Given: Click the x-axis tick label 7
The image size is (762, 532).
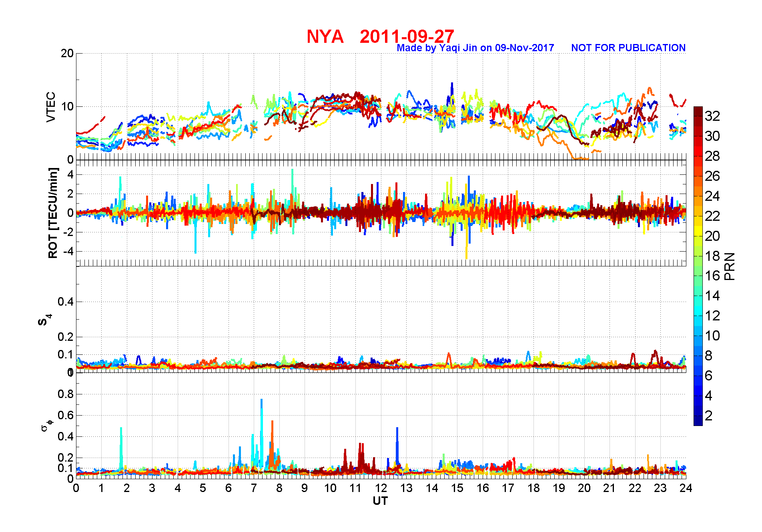Looking at the screenshot, I should coord(254,488).
